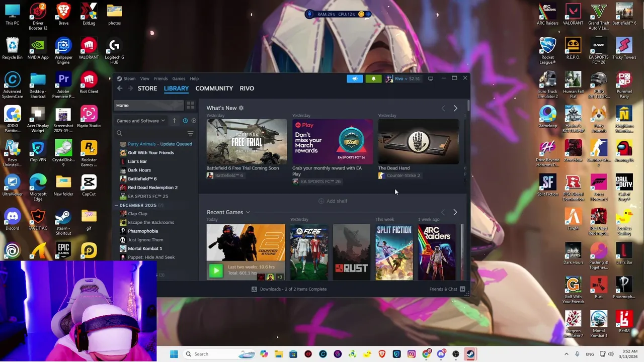Open the View menu in Steam

144,78
